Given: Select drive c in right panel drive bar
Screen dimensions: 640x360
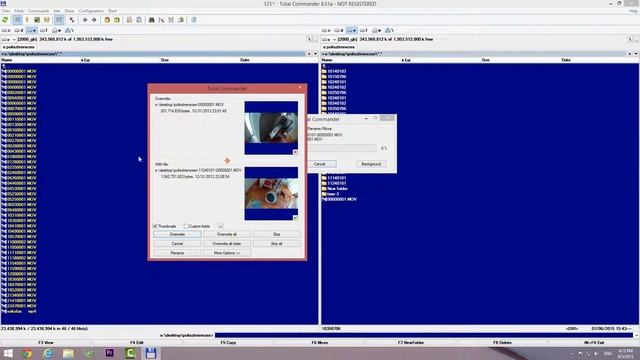Looking at the screenshot, I should pyautogui.click(x=327, y=30).
